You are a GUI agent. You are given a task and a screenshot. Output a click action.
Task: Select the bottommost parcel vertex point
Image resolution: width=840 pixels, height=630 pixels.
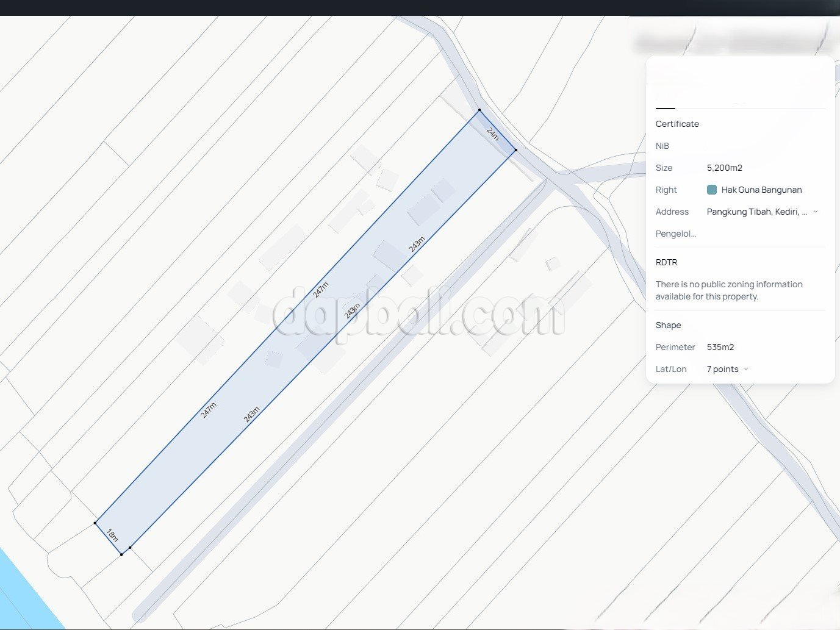(121, 554)
